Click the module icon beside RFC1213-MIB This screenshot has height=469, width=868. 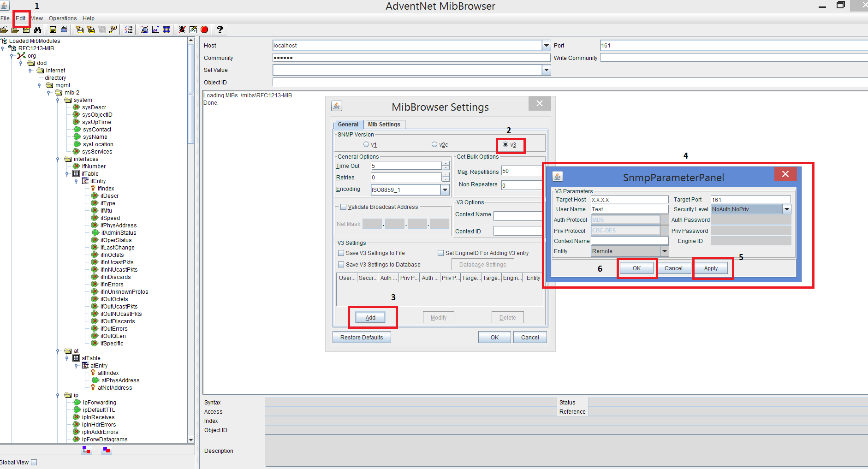tap(12, 48)
